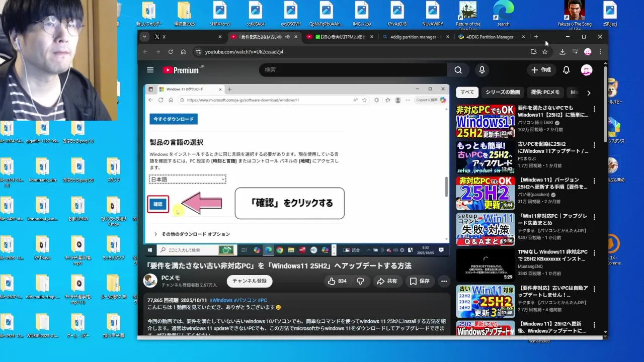
Task: Click the install app icon in address bar
Action: pos(533,52)
